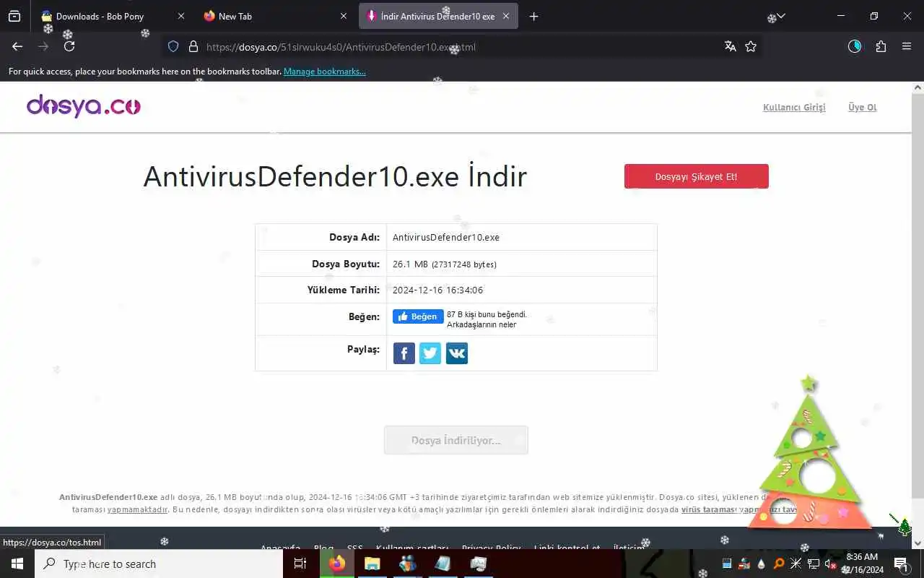
Task: Open the round profile icon in the toolbar
Action: point(855,46)
